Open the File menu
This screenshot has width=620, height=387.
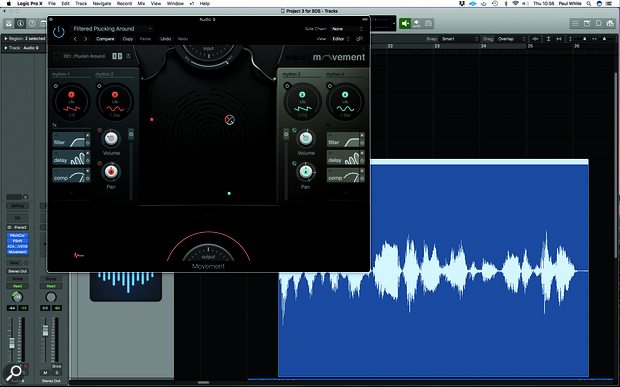tap(52, 4)
